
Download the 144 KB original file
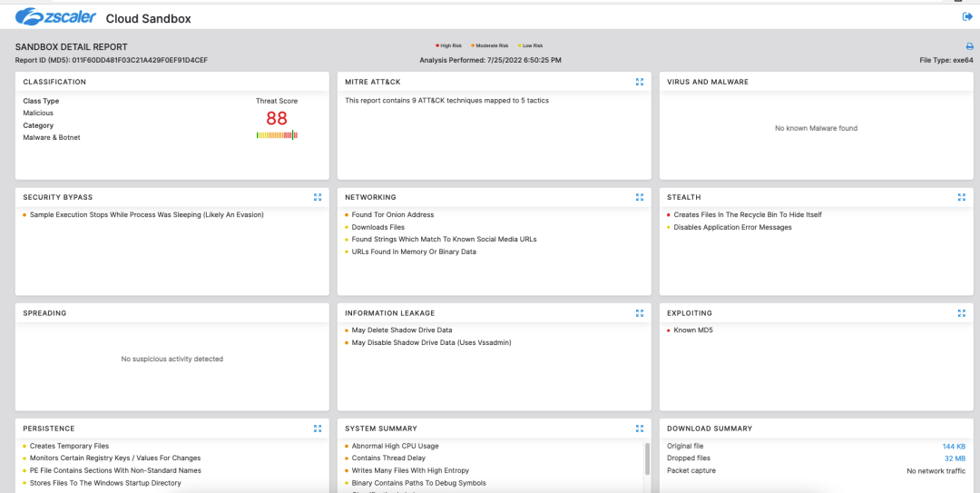954,447
